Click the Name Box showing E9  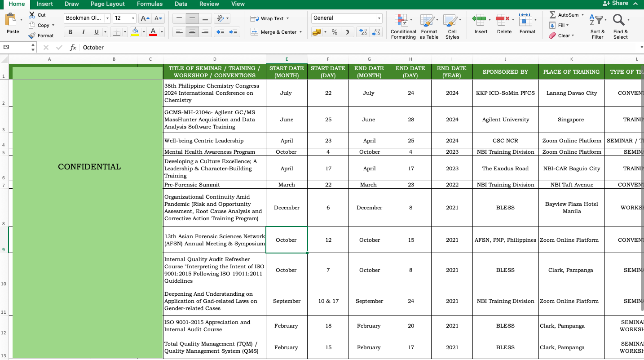[16, 47]
